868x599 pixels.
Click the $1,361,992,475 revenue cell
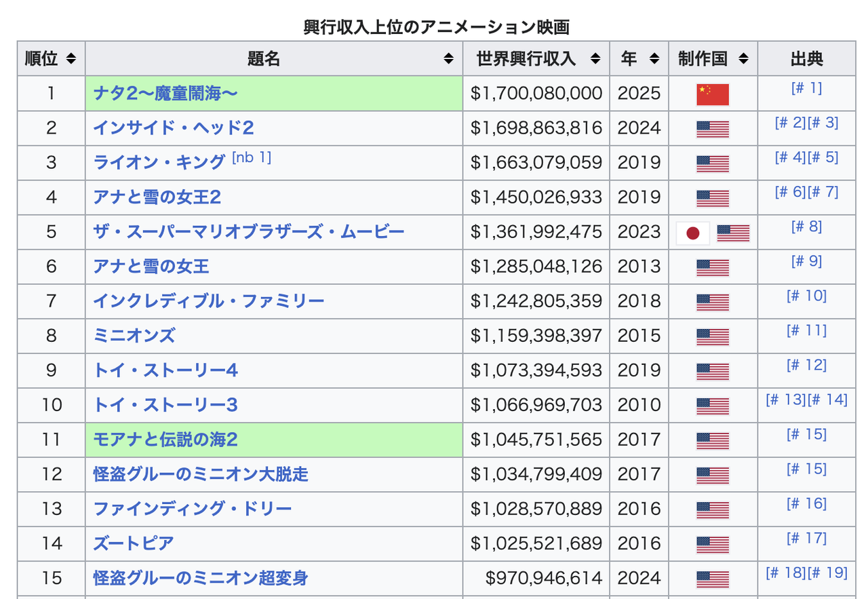pyautogui.click(x=536, y=231)
